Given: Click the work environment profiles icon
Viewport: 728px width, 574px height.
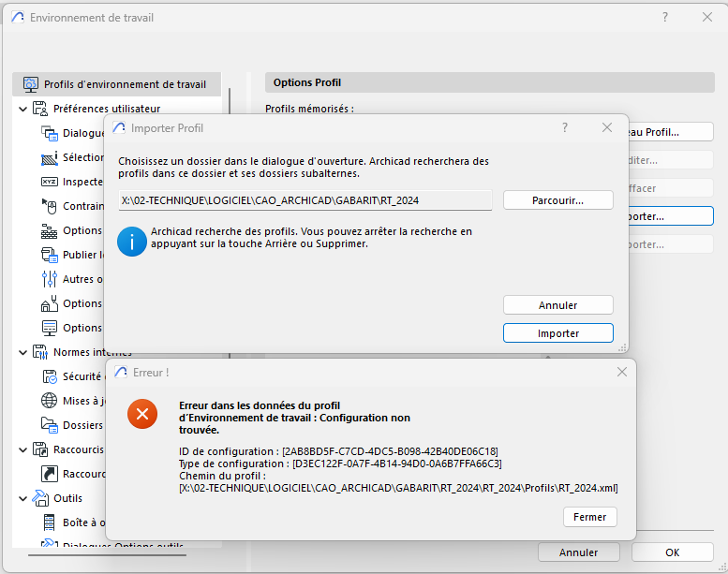Looking at the screenshot, I should click(31, 84).
